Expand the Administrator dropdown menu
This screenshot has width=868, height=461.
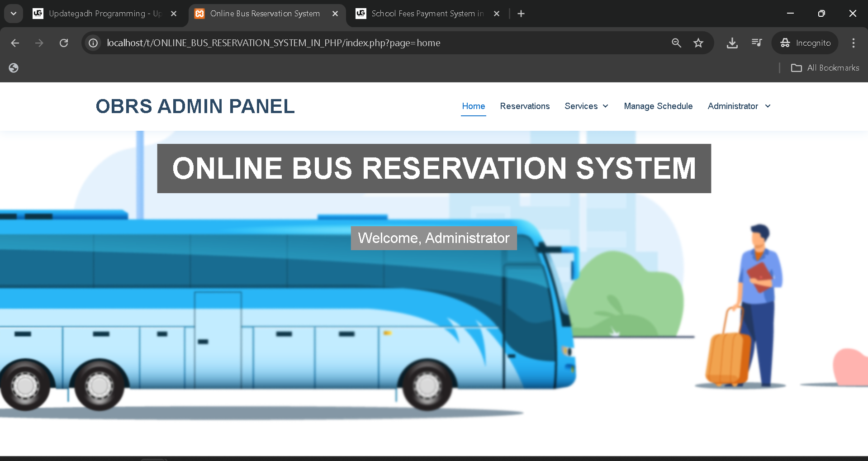[x=739, y=106]
